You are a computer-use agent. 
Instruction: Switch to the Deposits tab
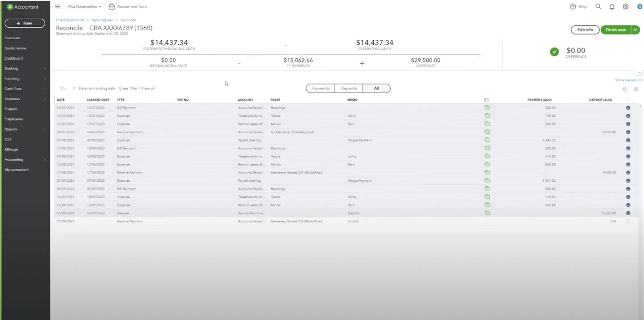pos(349,88)
